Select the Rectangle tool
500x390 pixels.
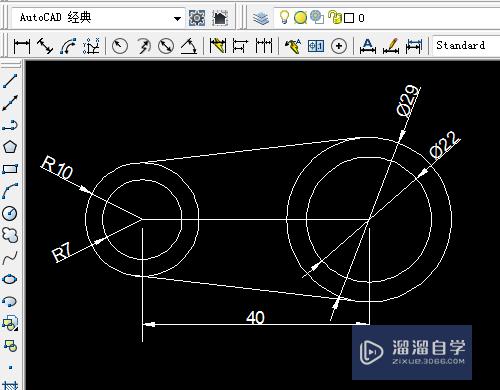pos(10,169)
